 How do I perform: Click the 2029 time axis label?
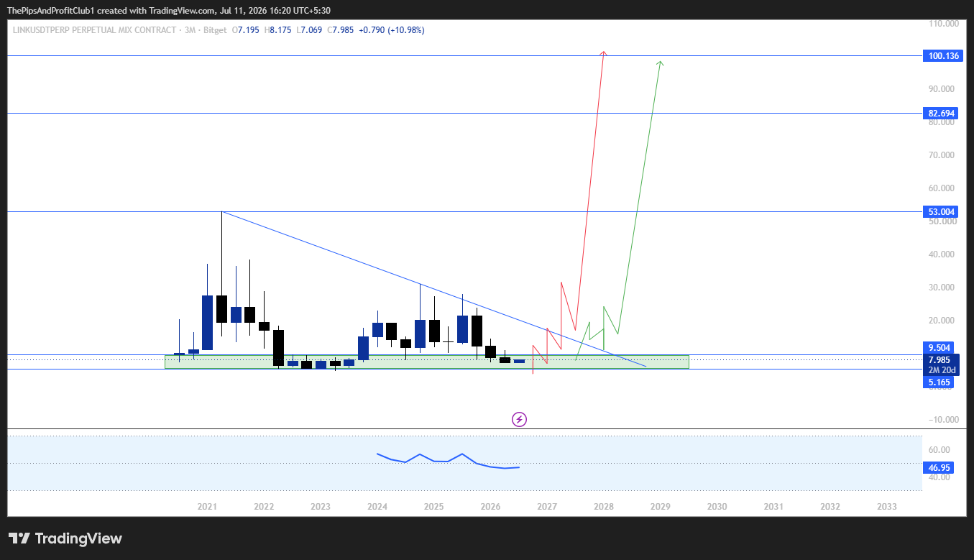coord(661,507)
